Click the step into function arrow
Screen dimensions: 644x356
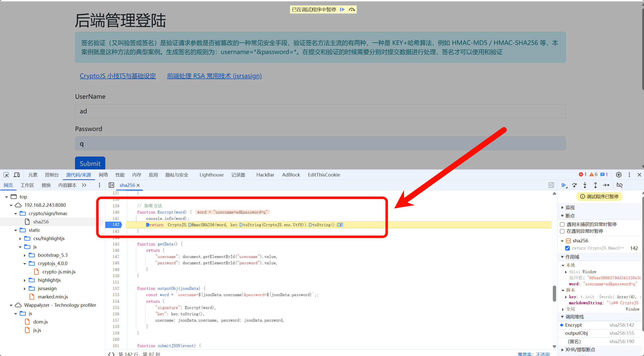pos(585,185)
